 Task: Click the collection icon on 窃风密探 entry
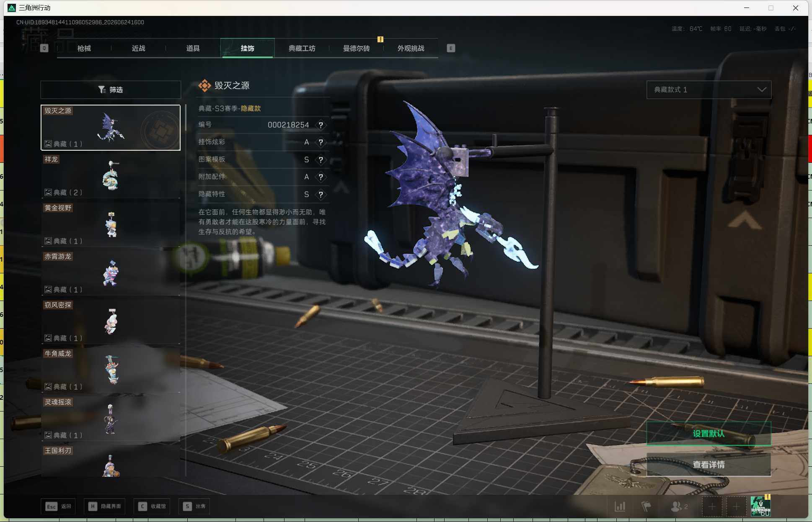pos(48,338)
